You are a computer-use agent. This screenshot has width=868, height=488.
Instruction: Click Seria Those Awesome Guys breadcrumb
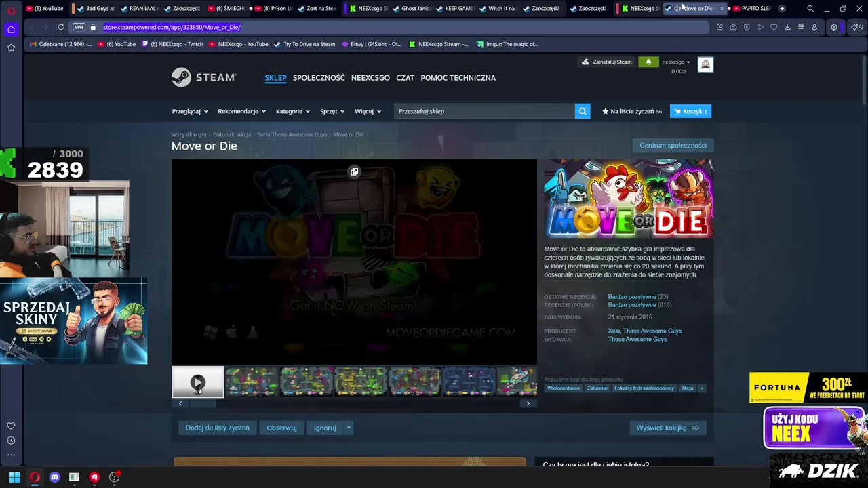(292, 134)
